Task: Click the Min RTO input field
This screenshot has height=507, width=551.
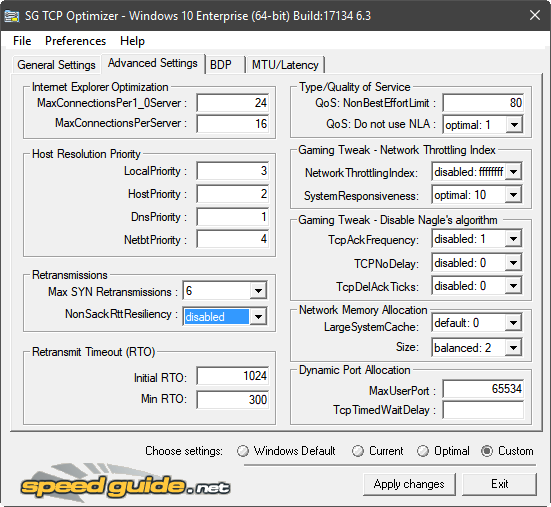Action: (x=233, y=400)
